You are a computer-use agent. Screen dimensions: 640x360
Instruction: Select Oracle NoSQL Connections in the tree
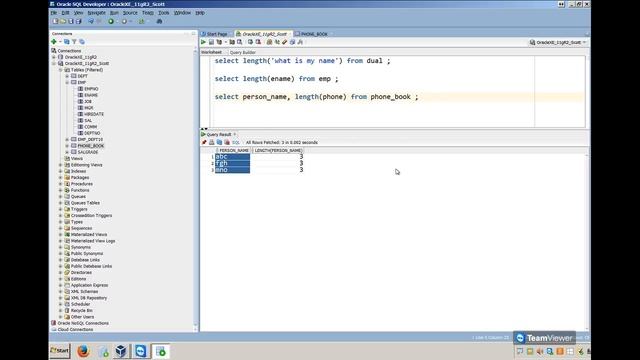(x=83, y=323)
